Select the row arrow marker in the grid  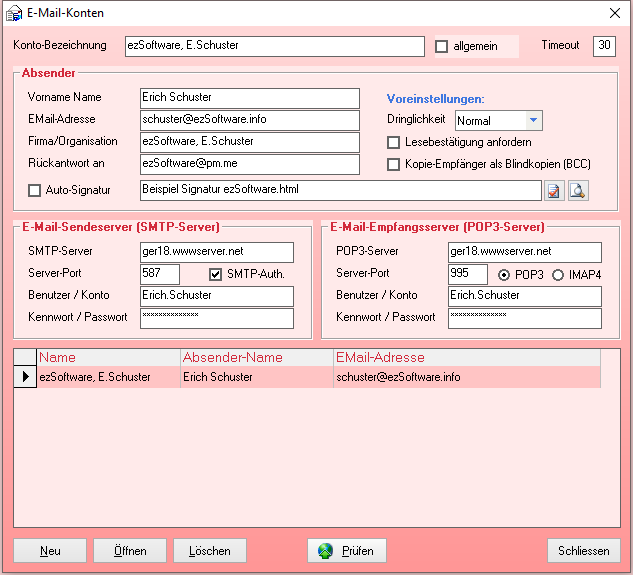25,377
